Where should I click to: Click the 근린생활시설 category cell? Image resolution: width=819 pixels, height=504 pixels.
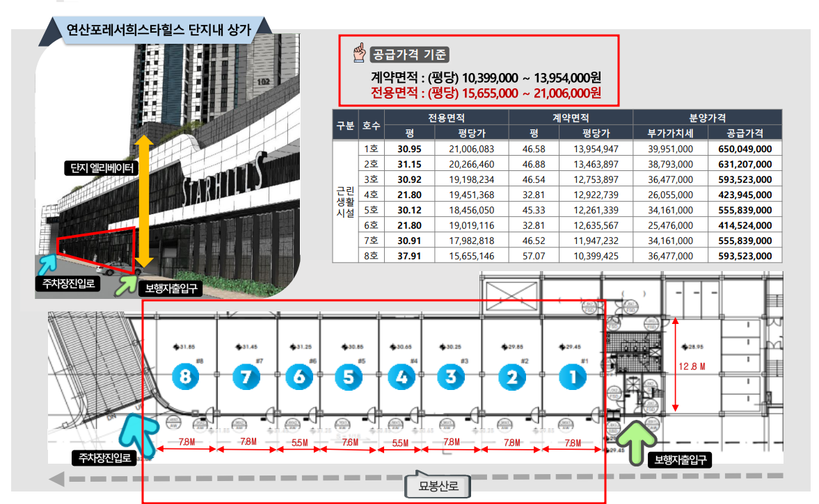pos(345,202)
